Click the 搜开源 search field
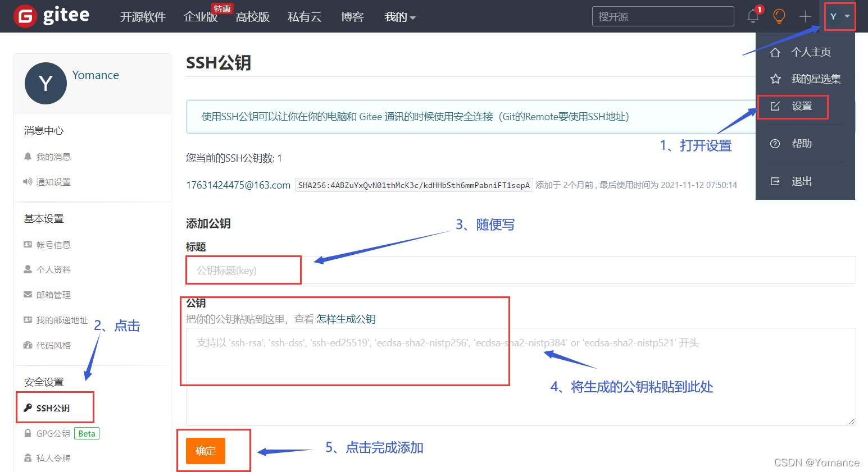 tap(662, 16)
